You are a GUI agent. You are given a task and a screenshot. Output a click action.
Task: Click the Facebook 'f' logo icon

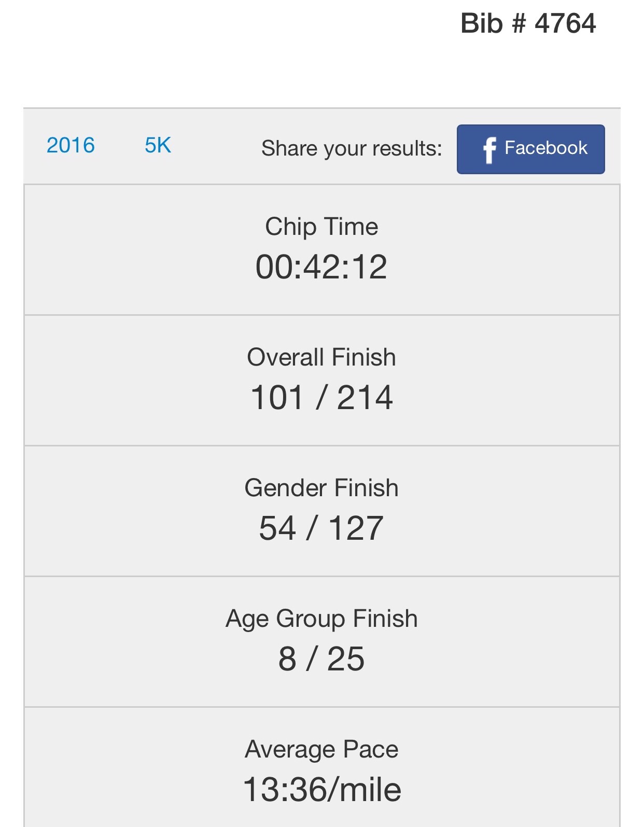(489, 149)
